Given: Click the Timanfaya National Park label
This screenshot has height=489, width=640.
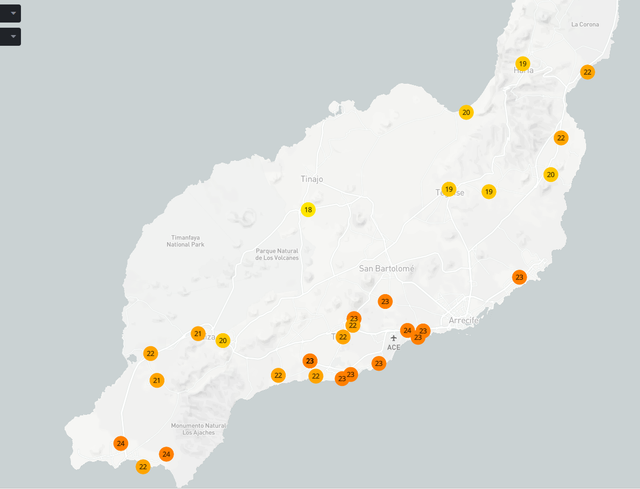Looking at the screenshot, I should pyautogui.click(x=185, y=241).
